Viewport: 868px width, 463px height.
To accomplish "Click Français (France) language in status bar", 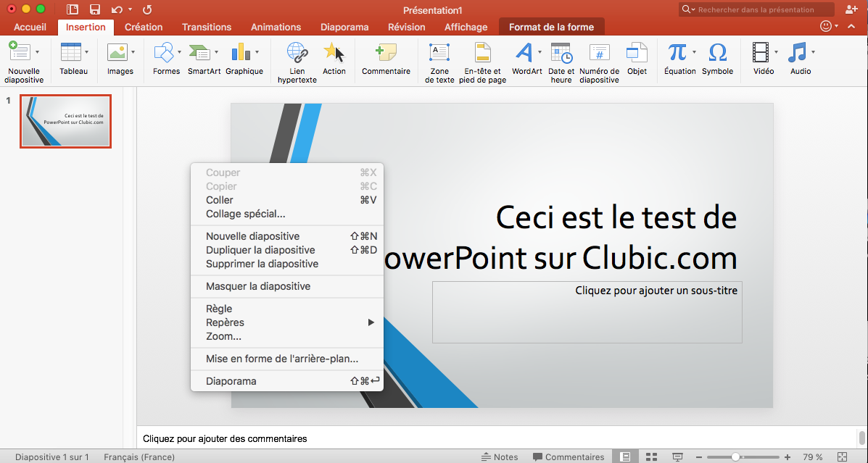I will tap(139, 457).
